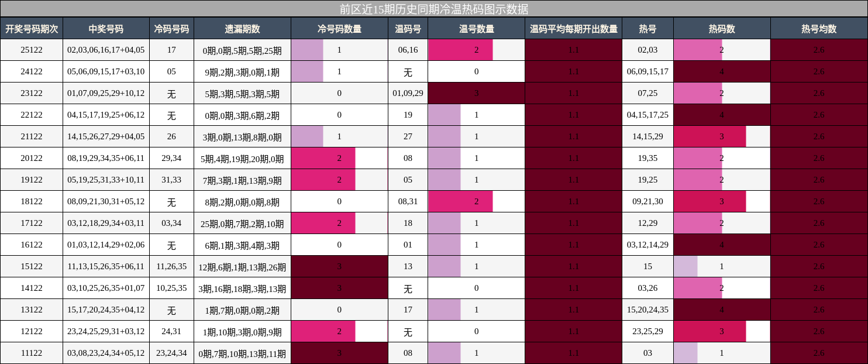Click omission cell 0期,0期,5期,5期,25期
This screenshot has width=868, height=364.
242,50
